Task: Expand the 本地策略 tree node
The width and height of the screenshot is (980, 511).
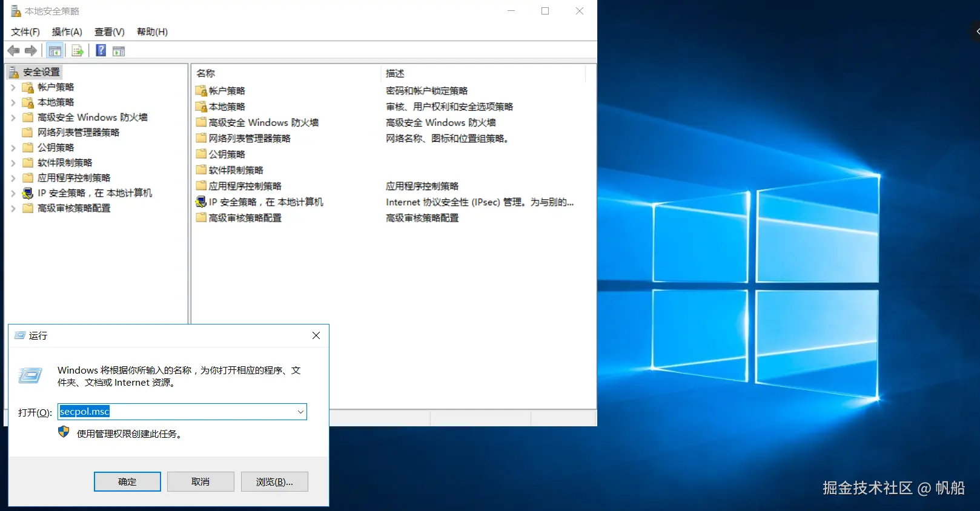Action: pyautogui.click(x=13, y=102)
